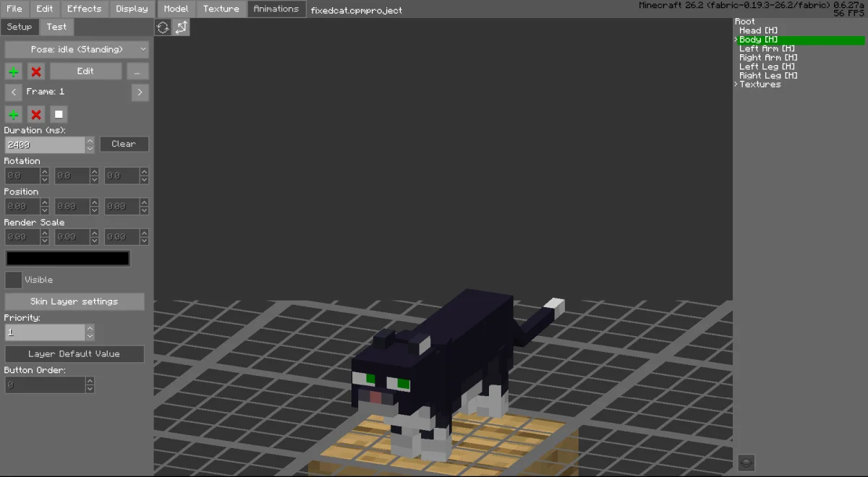Screen dimensions: 868x477
Task: Increase the first Rotation value with the up arrow
Action: 45,172
